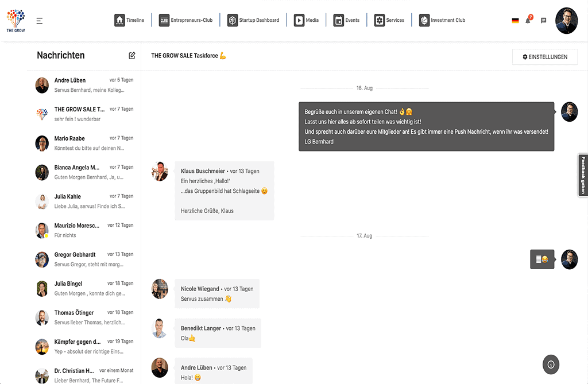
Task: Open the info button at bottom right
Action: tap(551, 364)
